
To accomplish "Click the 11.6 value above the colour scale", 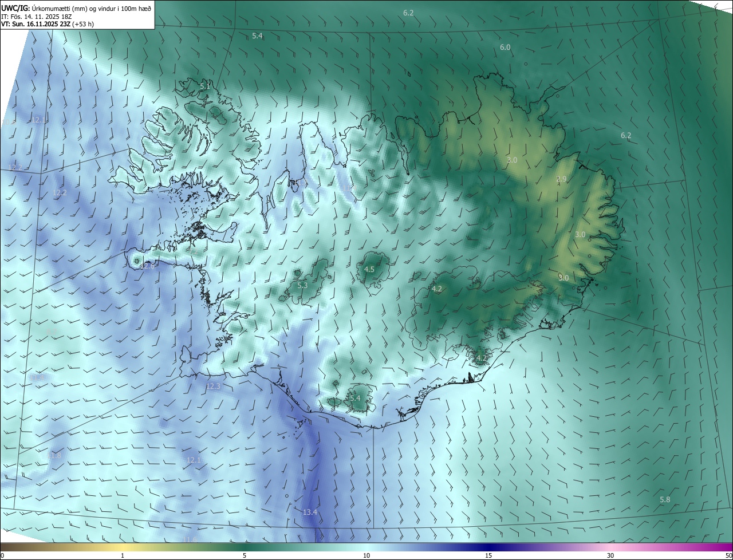I will tap(190, 540).
